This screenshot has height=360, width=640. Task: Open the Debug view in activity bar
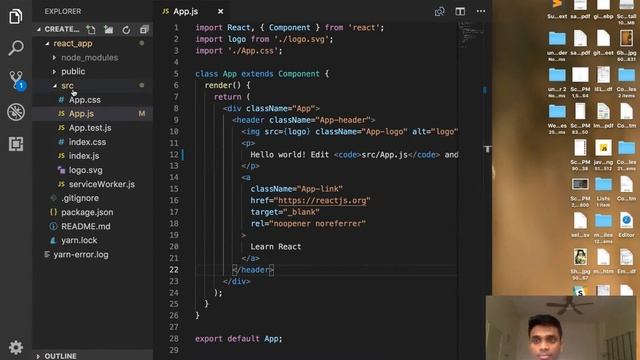16,112
